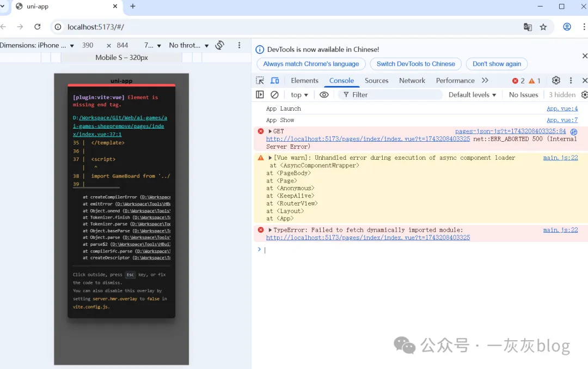The height and width of the screenshot is (369, 588).
Task: Open the Default levels dropdown
Action: tap(472, 95)
